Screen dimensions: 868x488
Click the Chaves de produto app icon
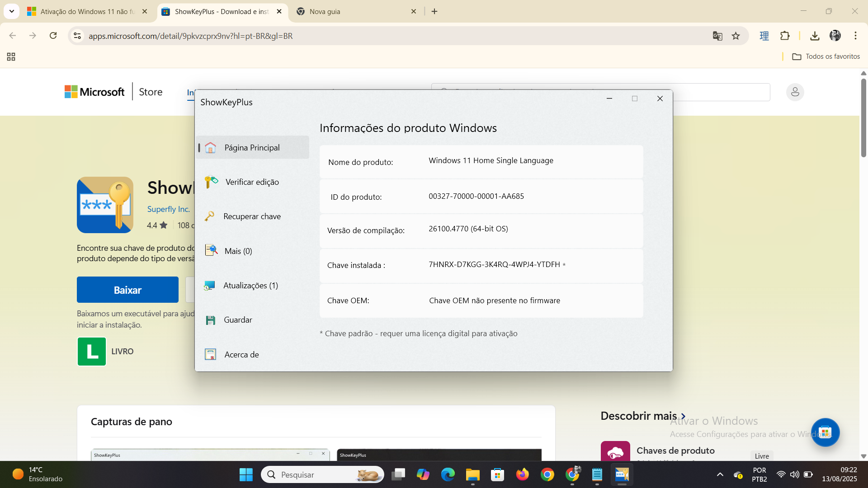[x=615, y=451]
